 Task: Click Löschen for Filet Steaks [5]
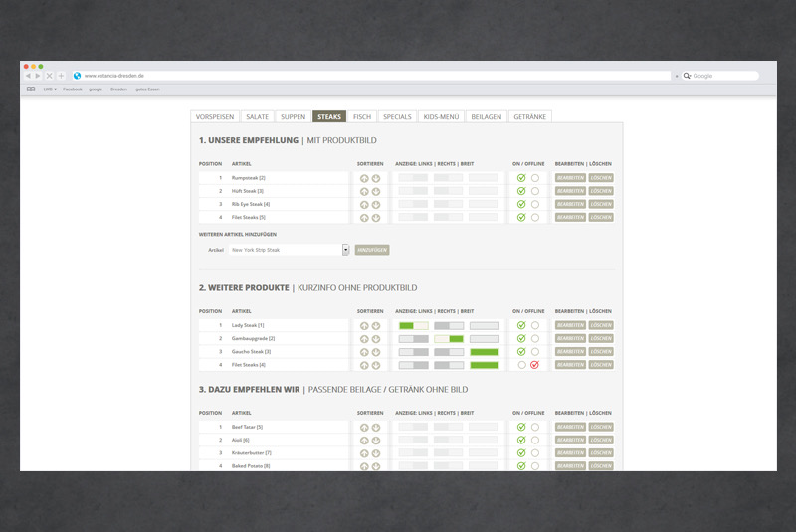601,218
